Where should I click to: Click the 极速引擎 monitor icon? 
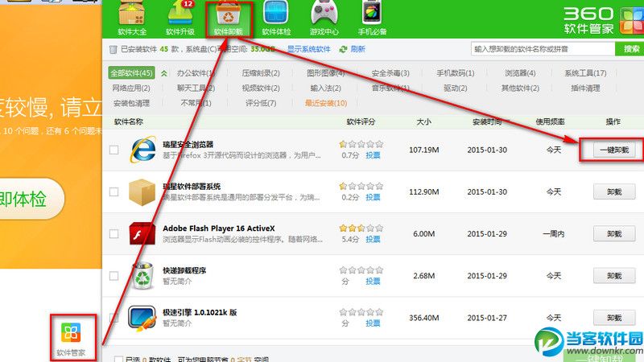pyautogui.click(x=142, y=318)
